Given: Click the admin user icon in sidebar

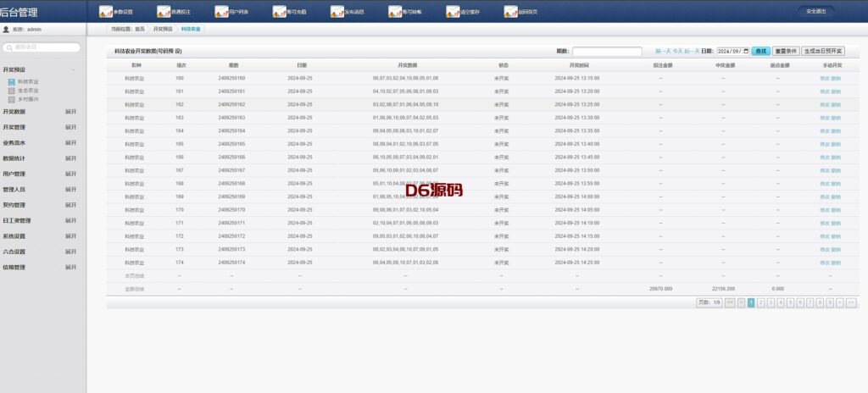Looking at the screenshot, I should pos(6,30).
